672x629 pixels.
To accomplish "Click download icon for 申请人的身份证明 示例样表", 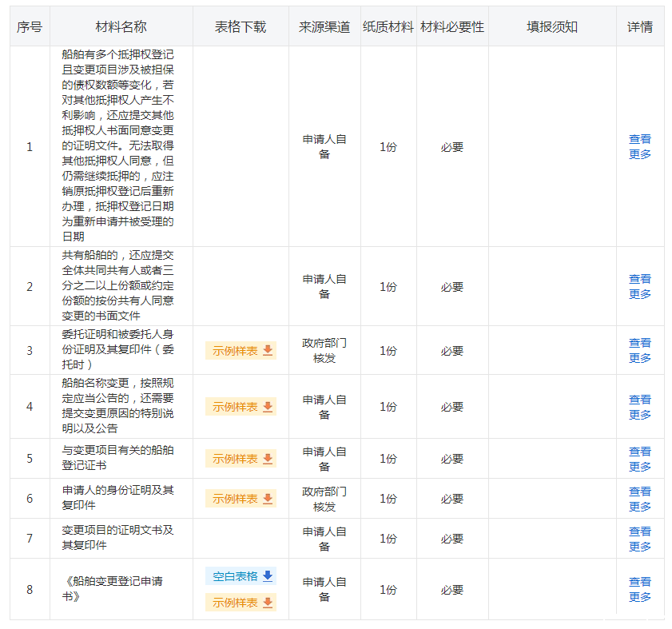I will click(268, 499).
